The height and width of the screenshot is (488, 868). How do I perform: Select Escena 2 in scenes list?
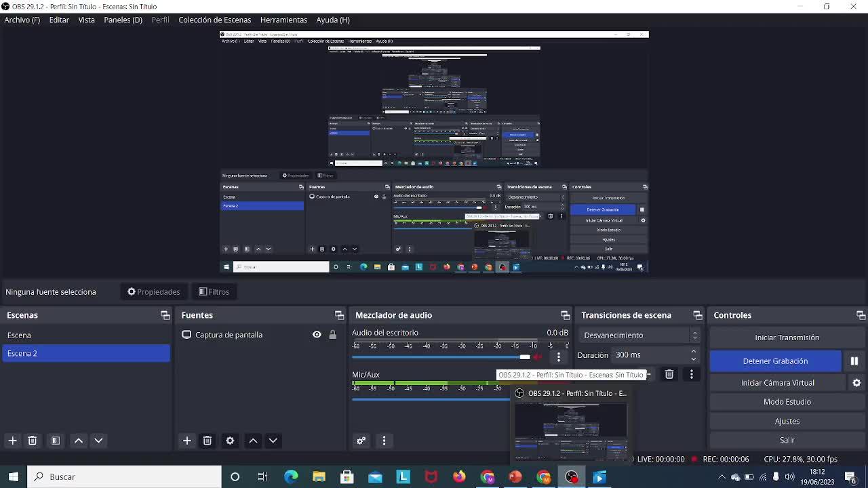tap(86, 353)
